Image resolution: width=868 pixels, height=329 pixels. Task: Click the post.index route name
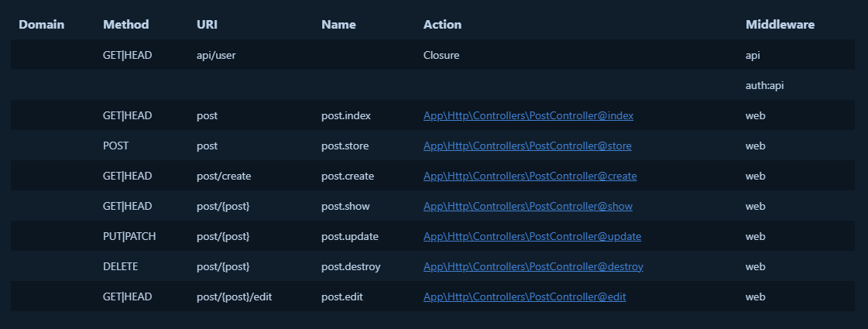coord(346,115)
